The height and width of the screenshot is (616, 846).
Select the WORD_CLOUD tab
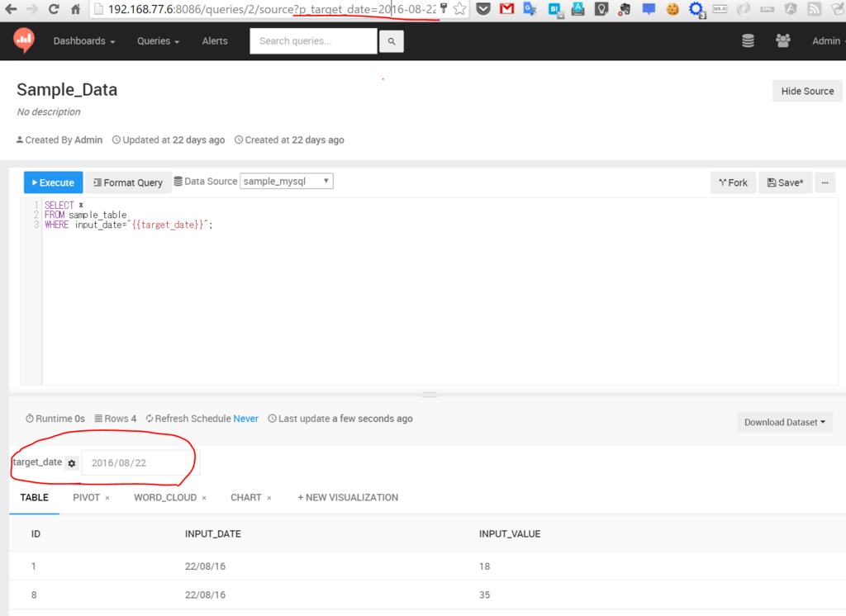165,497
